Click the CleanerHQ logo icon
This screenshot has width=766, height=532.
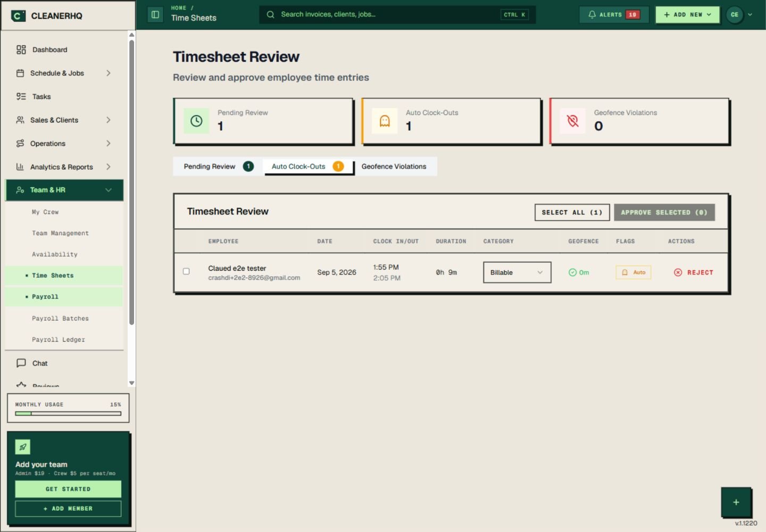(x=19, y=16)
